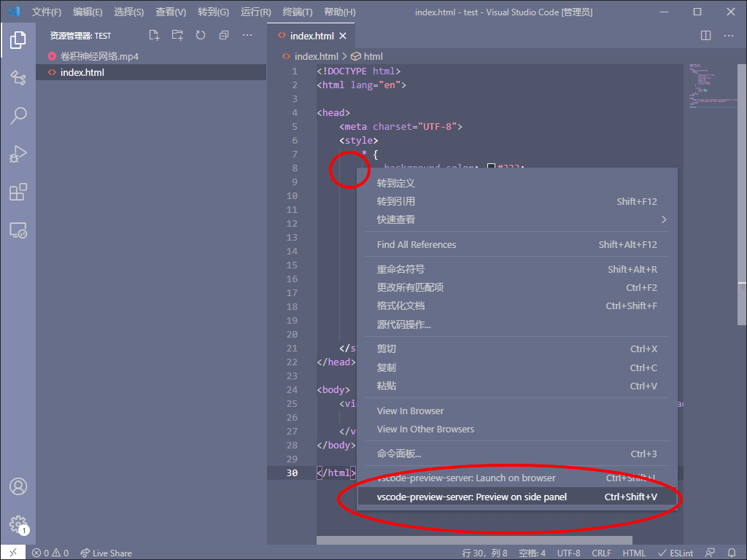Screen dimensions: 747x560
Task: Split the editor to the right
Action: pyautogui.click(x=705, y=35)
